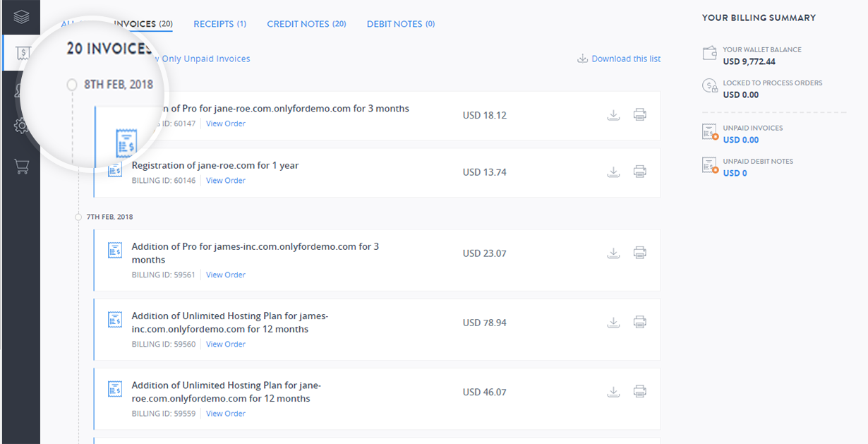View Order for Billing ID 60147

coord(226,124)
